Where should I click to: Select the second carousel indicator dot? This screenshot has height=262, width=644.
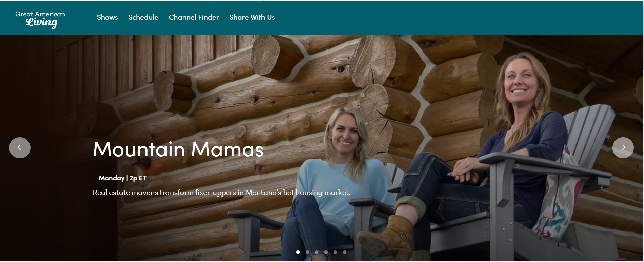(x=307, y=252)
